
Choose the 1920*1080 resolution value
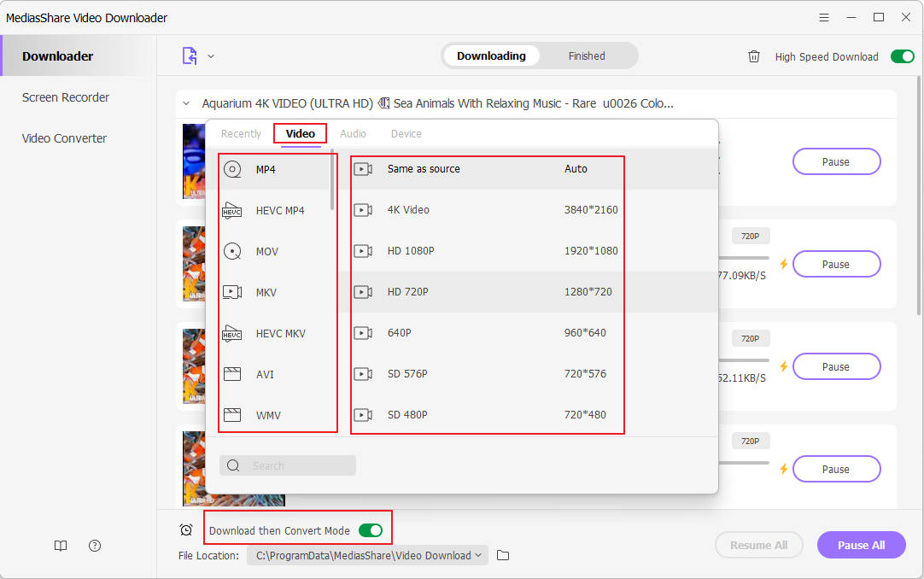591,251
